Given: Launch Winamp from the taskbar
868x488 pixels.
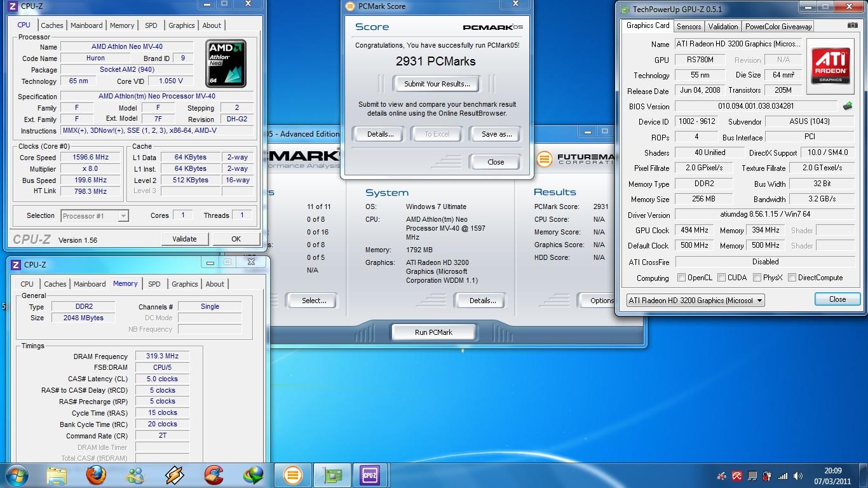Looking at the screenshot, I should click(x=175, y=475).
